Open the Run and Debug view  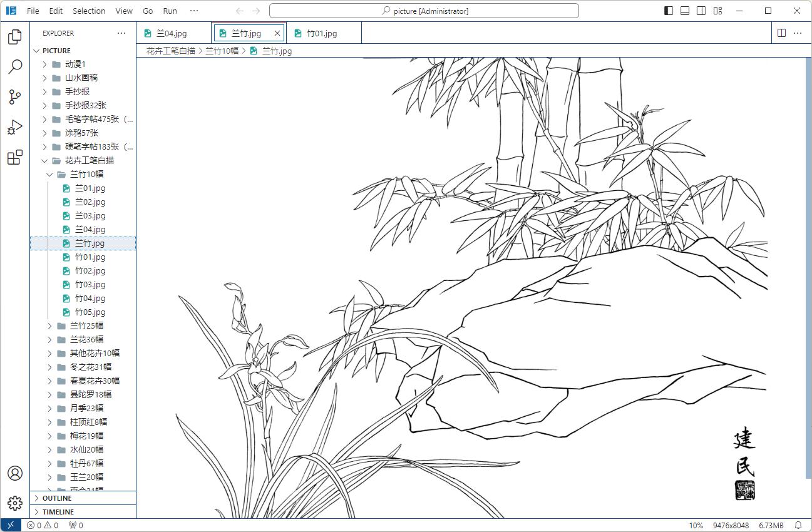coord(15,127)
